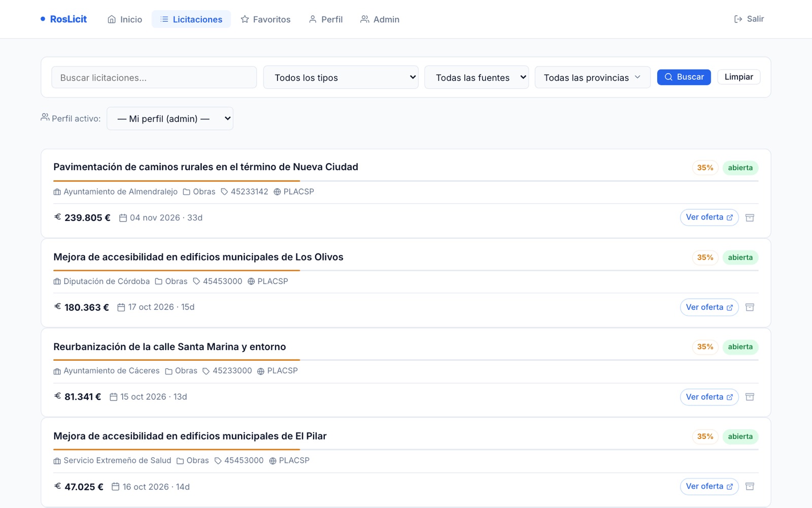The width and height of the screenshot is (812, 508).
Task: Open the Mejora de accesibilidad El Pilar title
Action: (x=190, y=436)
